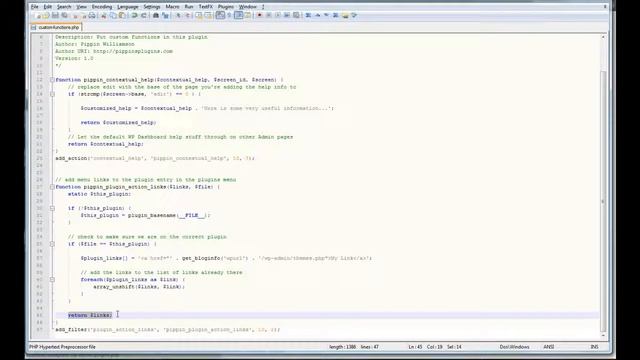Viewport: 640px width, 360px height.
Task: Collapse the if (!$this_plugin) fold on line 30
Action: [52, 208]
